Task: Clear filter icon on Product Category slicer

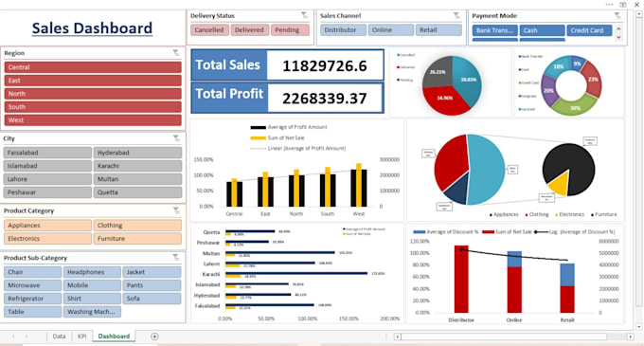Action: [176, 210]
